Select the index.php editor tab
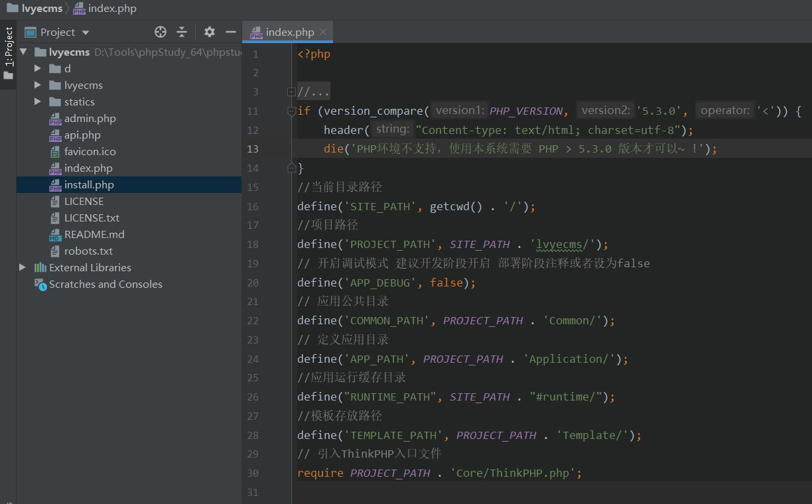Viewport: 812px width, 504px height. tap(289, 32)
